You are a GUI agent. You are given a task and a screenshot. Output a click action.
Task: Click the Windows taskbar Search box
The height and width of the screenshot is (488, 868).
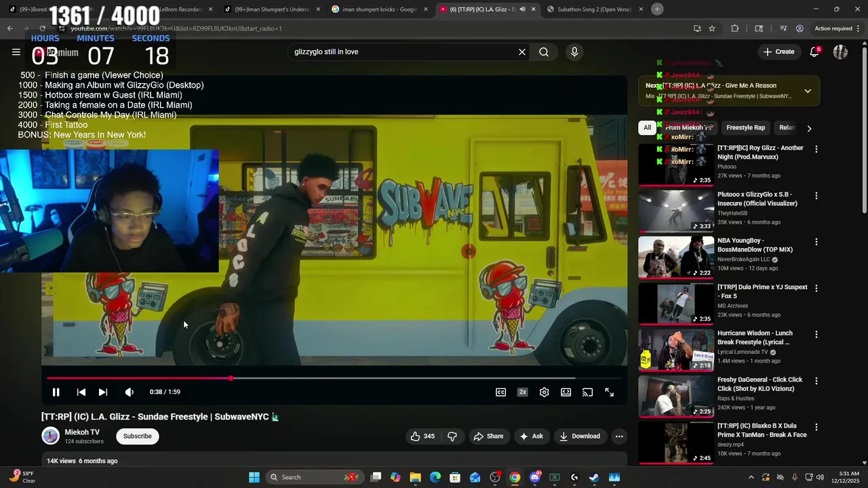tap(314, 477)
